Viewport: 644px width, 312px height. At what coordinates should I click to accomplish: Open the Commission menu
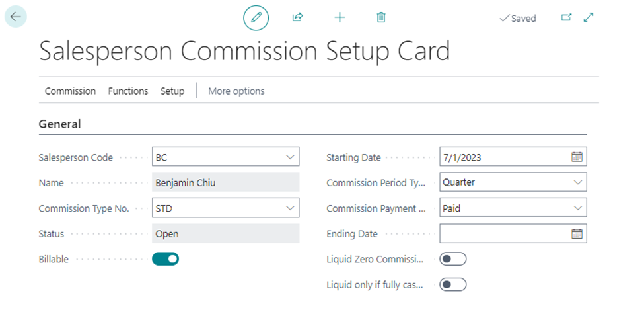click(70, 91)
